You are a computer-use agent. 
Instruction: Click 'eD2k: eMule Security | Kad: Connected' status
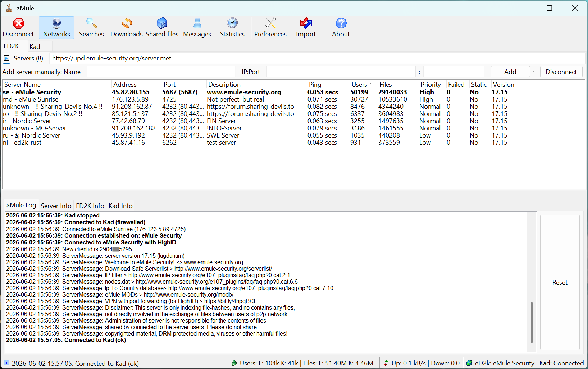529,363
